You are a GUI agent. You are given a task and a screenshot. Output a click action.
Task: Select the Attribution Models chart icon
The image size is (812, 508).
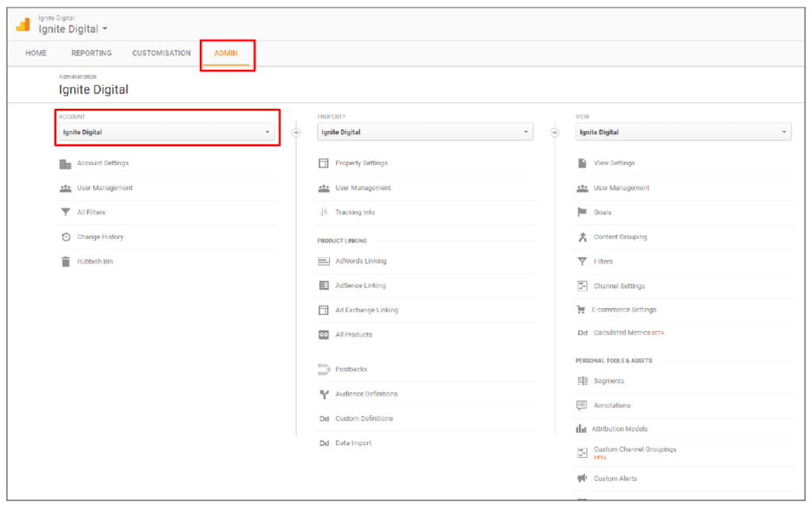(582, 429)
